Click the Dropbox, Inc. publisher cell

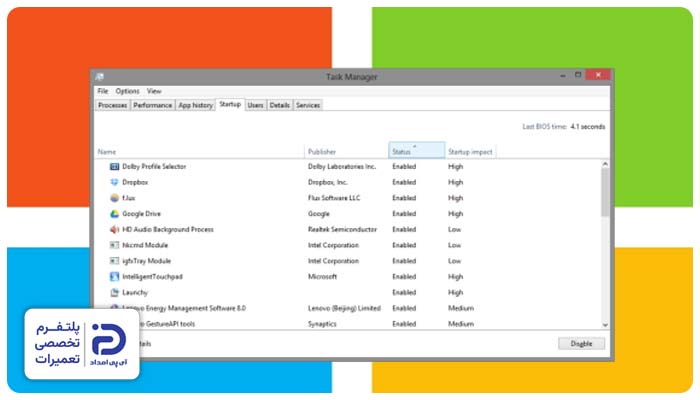pyautogui.click(x=328, y=182)
